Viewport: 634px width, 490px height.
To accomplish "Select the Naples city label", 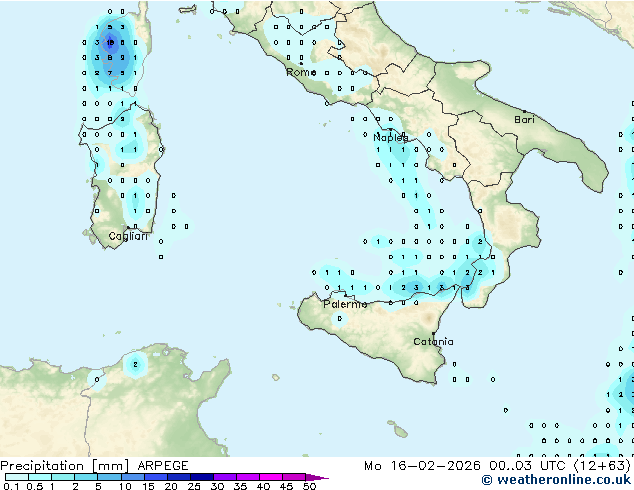I will (391, 137).
